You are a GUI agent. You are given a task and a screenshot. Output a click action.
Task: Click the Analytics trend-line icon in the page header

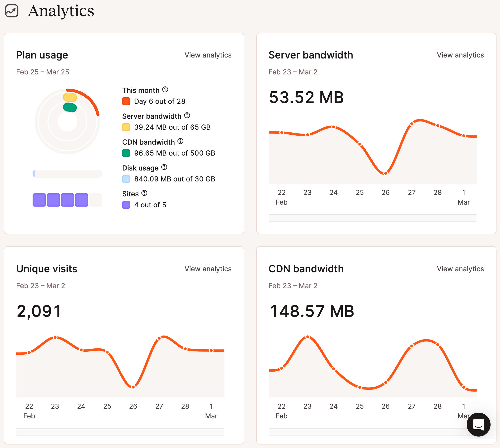pos(12,11)
